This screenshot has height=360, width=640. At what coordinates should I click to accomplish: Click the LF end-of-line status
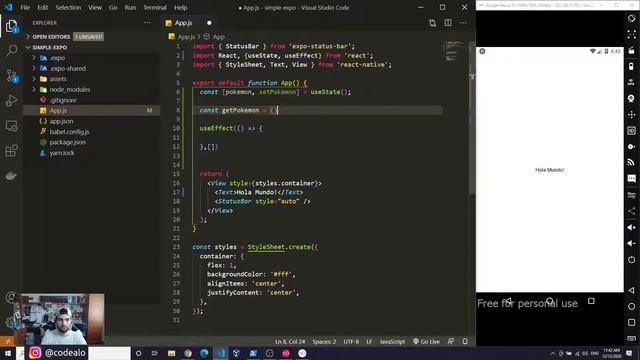[x=369, y=342]
